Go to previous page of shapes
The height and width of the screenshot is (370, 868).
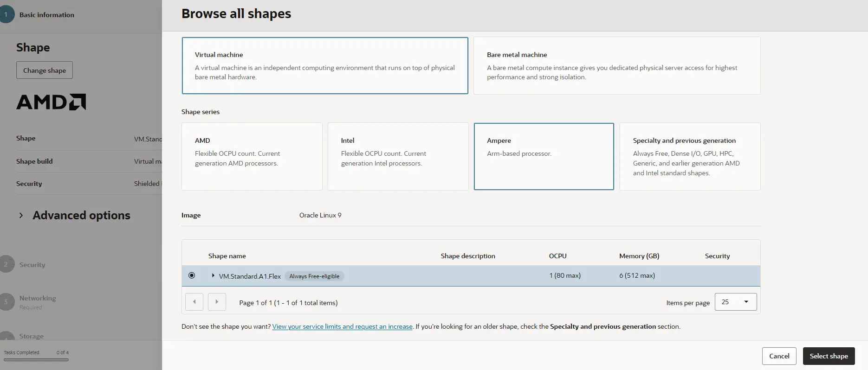point(194,302)
